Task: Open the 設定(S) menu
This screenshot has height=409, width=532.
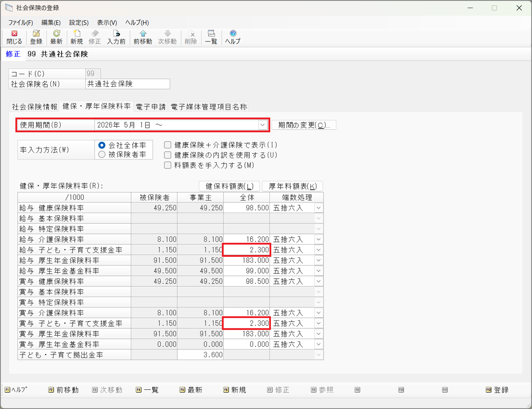Action: click(79, 23)
